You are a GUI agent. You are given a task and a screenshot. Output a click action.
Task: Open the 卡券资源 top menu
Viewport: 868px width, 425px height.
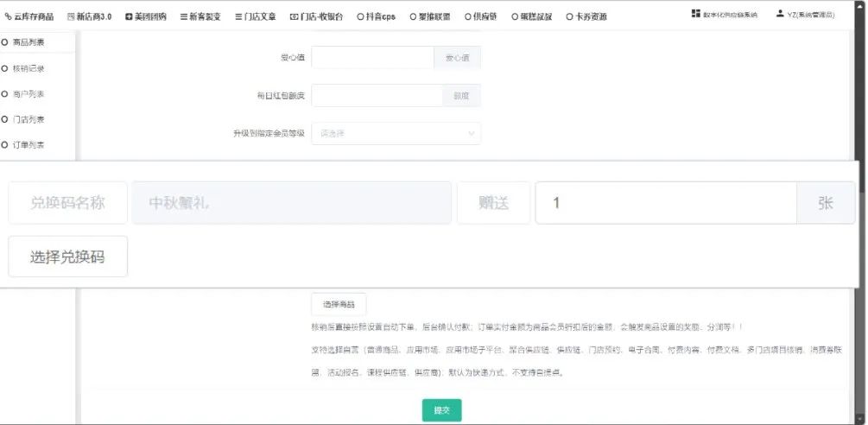[x=586, y=16]
